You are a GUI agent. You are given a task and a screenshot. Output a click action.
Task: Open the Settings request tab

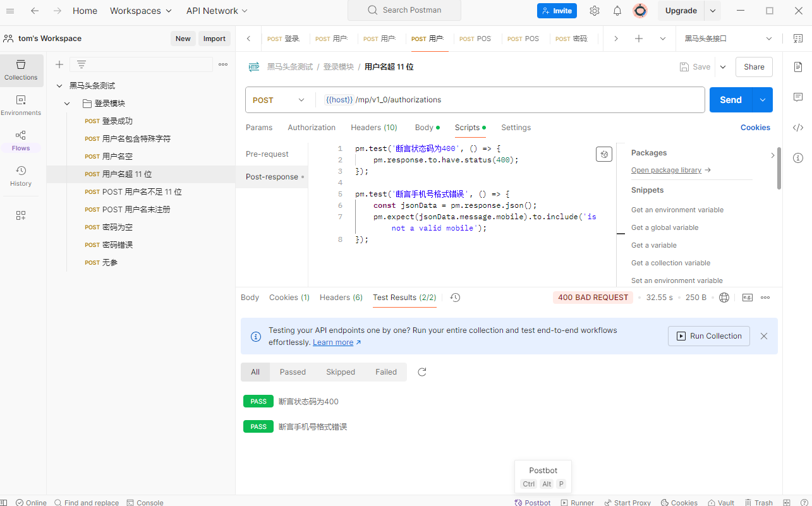tap(516, 128)
